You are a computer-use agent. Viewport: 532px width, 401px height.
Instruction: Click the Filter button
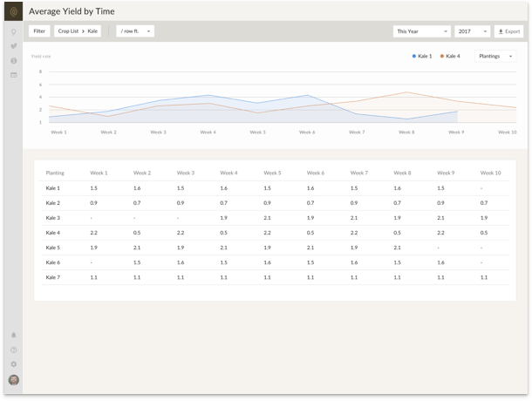point(39,31)
